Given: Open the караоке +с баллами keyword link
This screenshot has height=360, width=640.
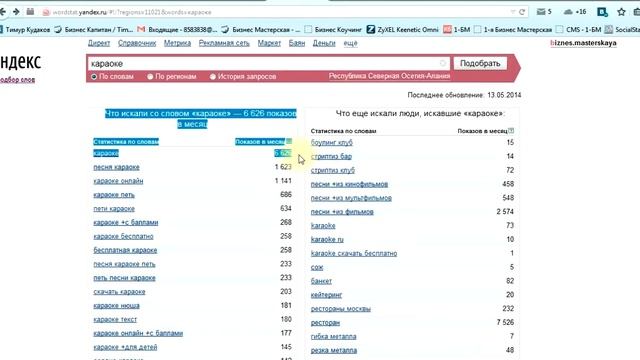Looking at the screenshot, I should [125, 222].
